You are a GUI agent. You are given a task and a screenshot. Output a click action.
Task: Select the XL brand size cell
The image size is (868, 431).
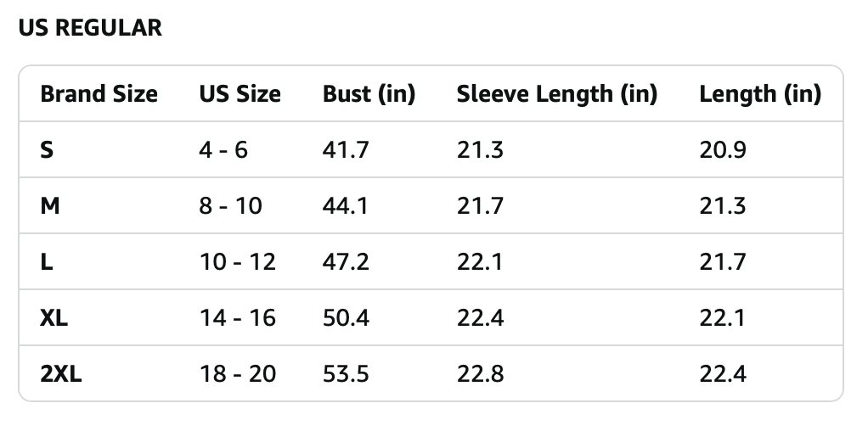54,317
